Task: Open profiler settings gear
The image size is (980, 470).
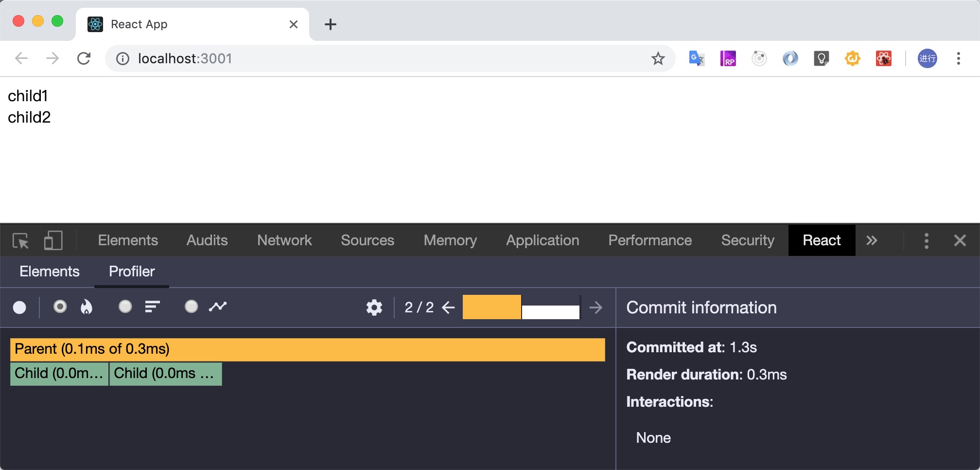Action: tap(374, 307)
